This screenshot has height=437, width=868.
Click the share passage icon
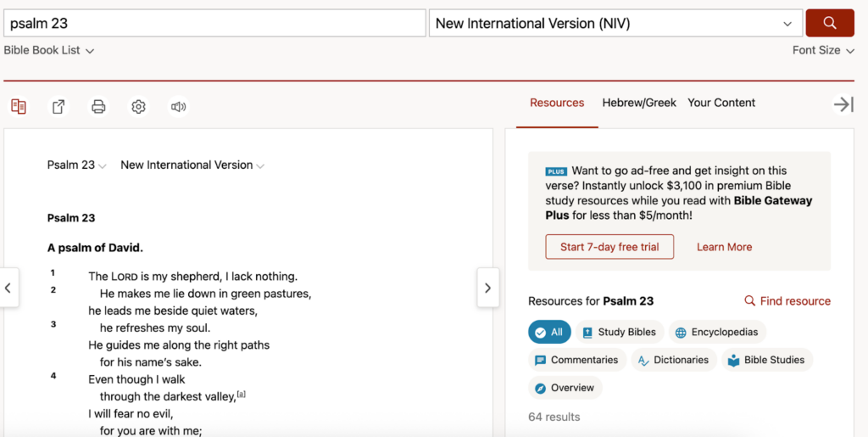pos(58,106)
